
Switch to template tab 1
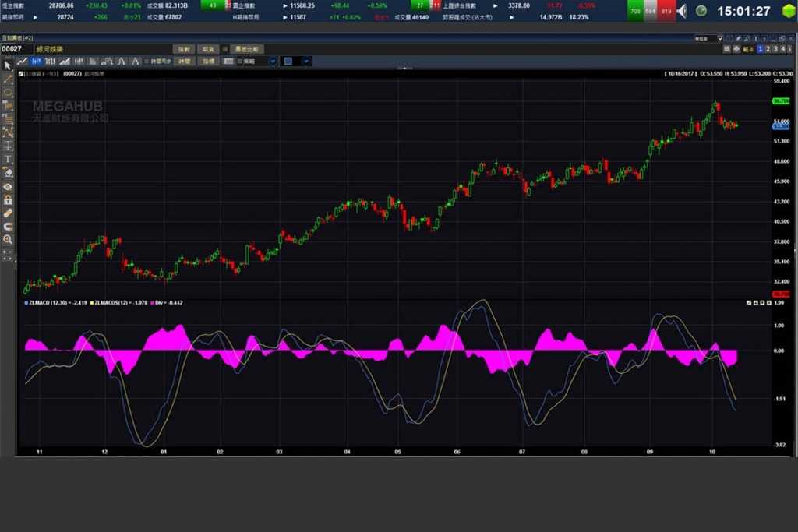click(761, 49)
